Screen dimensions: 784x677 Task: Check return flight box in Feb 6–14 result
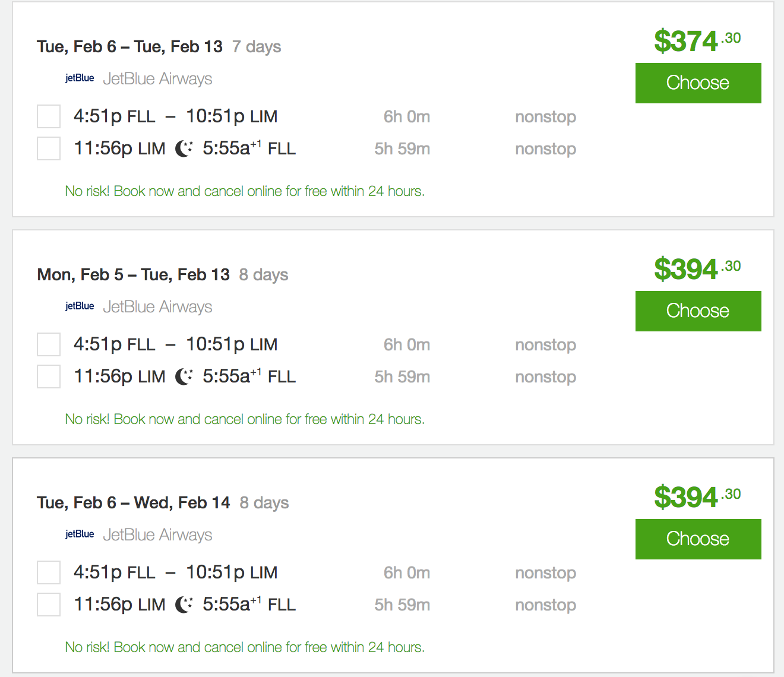(49, 605)
